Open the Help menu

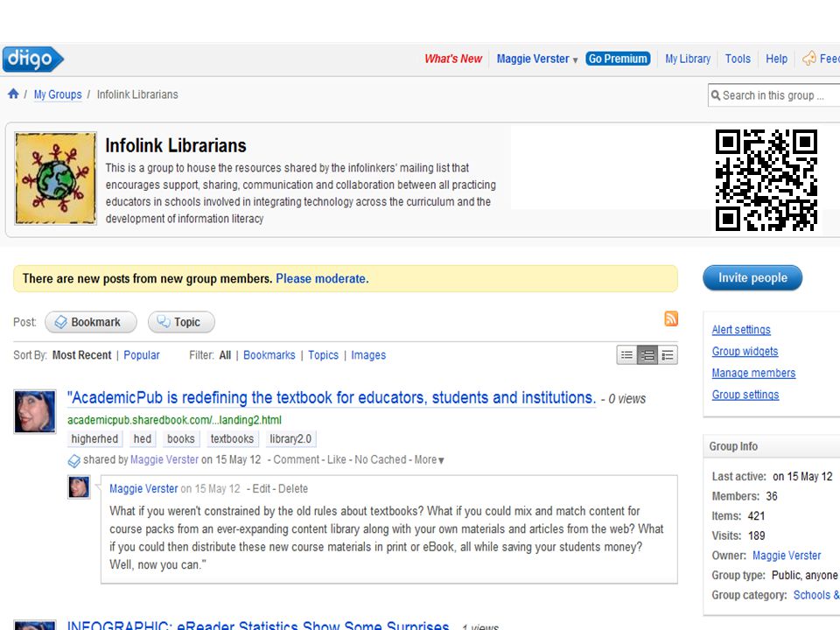click(776, 59)
